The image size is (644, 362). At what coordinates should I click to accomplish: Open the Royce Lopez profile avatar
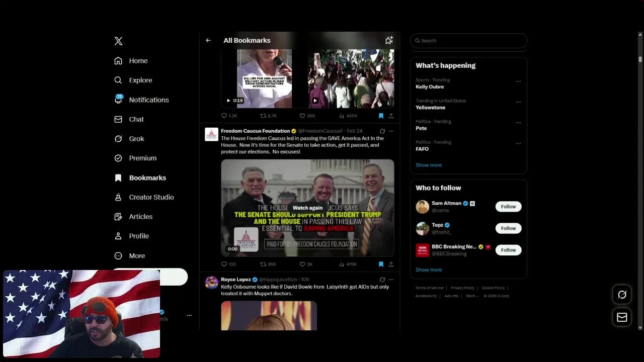tap(211, 283)
